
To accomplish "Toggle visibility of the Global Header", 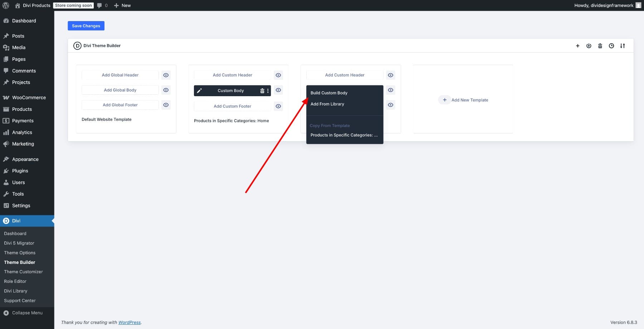I will pyautogui.click(x=166, y=75).
